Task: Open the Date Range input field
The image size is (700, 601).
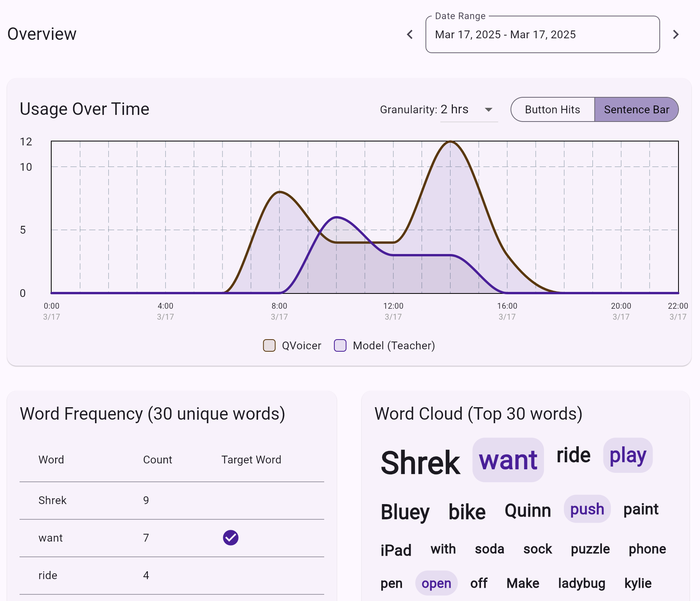Action: coord(543,34)
